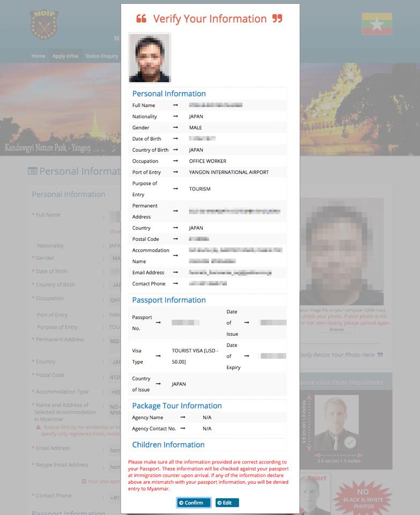Click the ID card icon beside Personal Information
The image size is (420, 515).
[x=33, y=172]
